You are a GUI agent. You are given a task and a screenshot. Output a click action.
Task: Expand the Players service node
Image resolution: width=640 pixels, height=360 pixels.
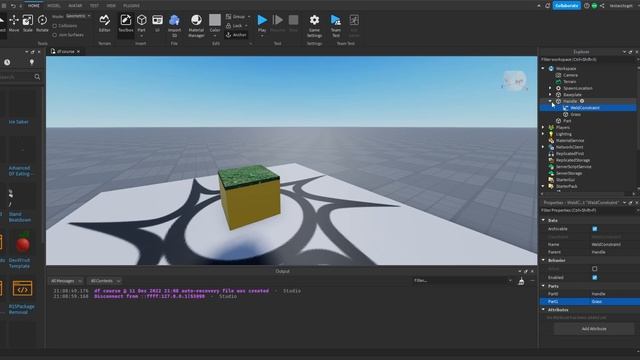point(543,127)
